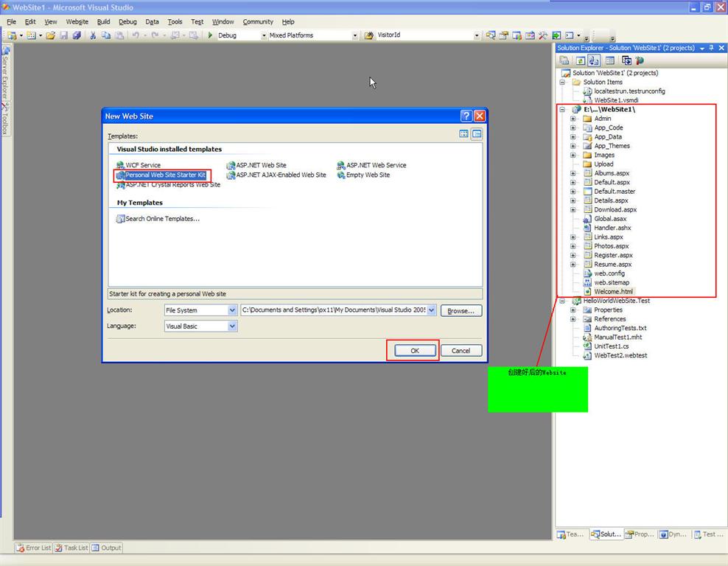Click the Browse... button
The height and width of the screenshot is (566, 728).
pyautogui.click(x=461, y=310)
